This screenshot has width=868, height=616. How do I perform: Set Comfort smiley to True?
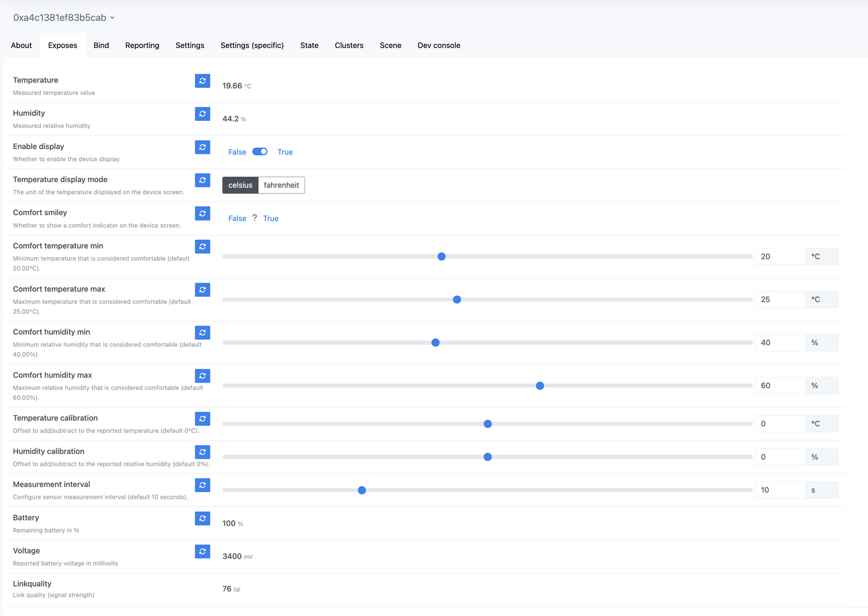[x=270, y=219]
